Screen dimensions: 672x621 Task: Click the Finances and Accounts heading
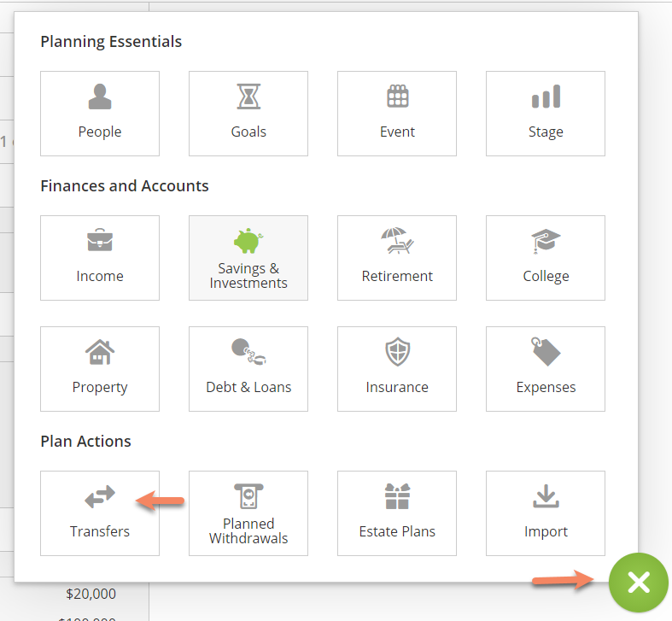click(x=125, y=186)
